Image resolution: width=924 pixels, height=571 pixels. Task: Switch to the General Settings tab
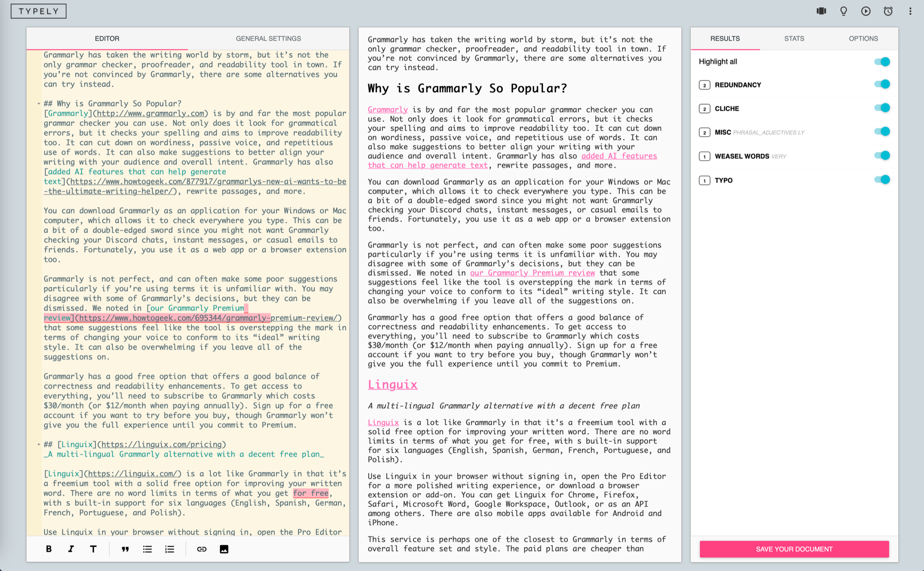pos(268,39)
